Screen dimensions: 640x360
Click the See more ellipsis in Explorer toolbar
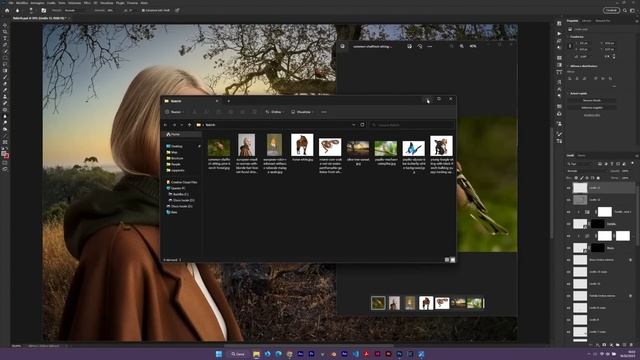(324, 112)
